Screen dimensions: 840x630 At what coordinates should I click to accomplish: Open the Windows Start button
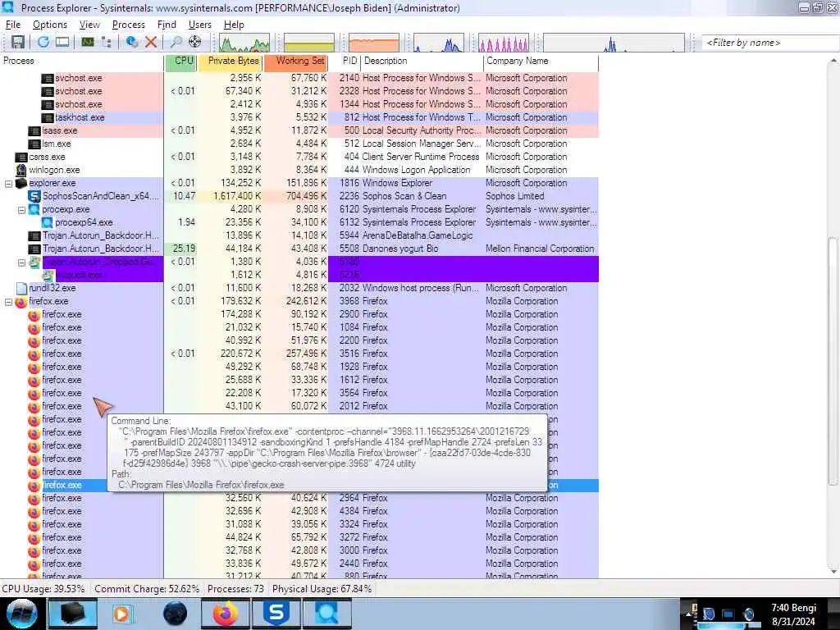22,614
